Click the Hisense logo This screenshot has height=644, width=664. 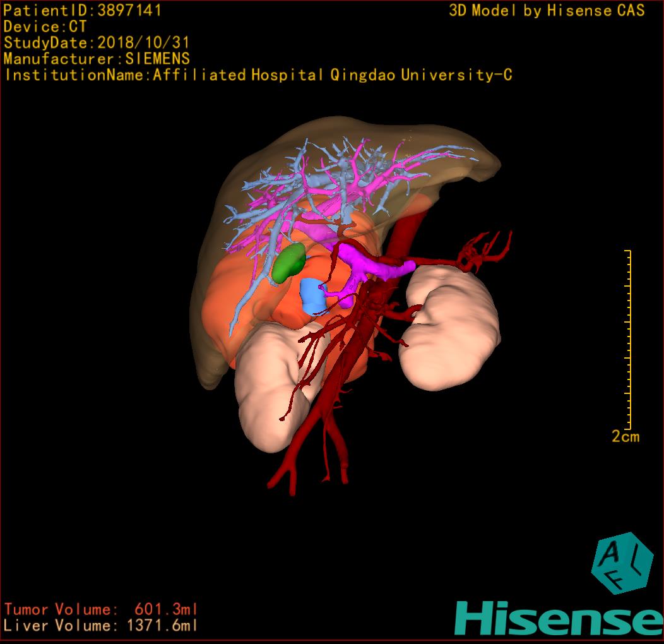pyautogui.click(x=559, y=618)
